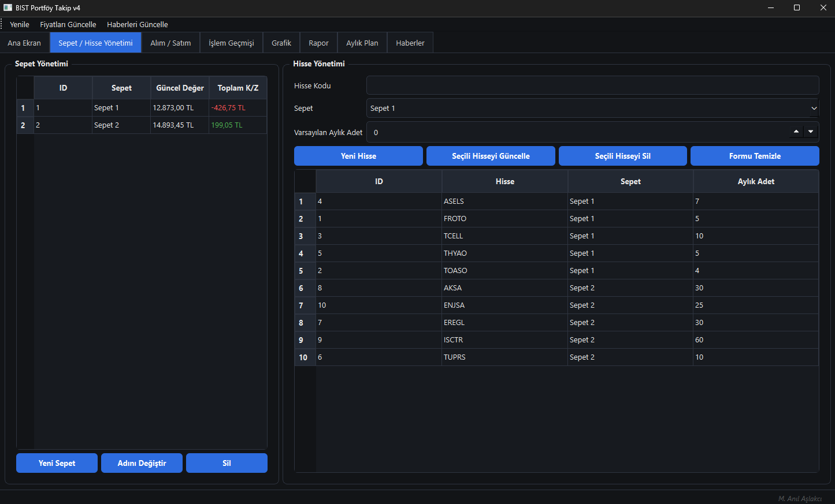Open the Haberler tab
The height and width of the screenshot is (504, 835).
[410, 43]
